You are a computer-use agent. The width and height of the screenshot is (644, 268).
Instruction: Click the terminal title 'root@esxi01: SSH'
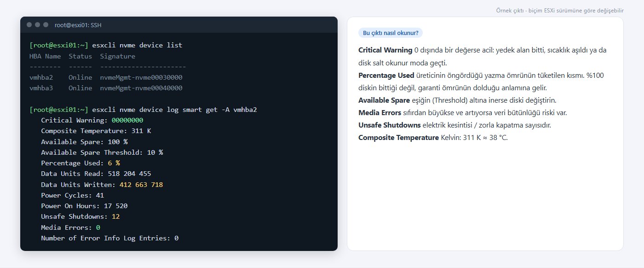[78, 25]
